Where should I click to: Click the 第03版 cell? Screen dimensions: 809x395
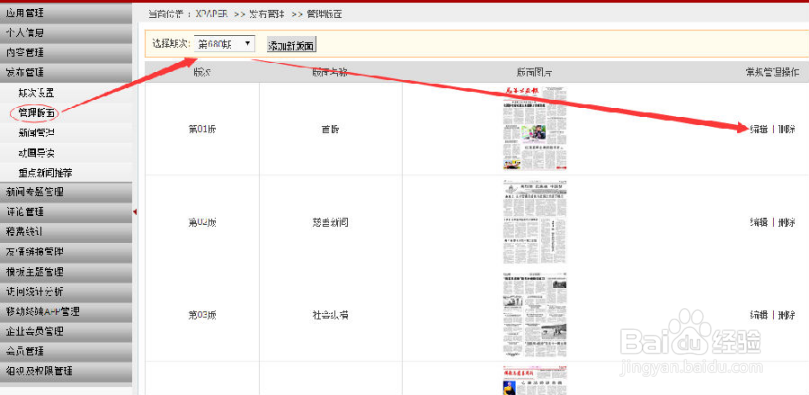202,315
